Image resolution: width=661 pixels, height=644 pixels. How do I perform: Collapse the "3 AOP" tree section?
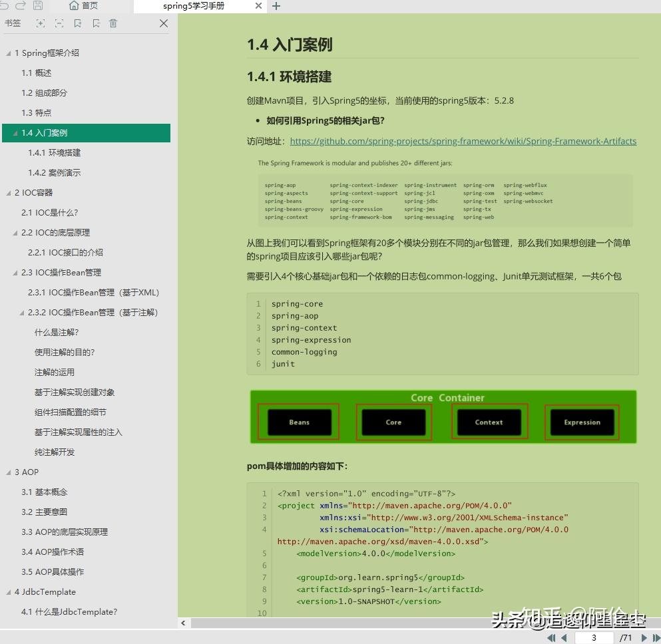(7, 472)
